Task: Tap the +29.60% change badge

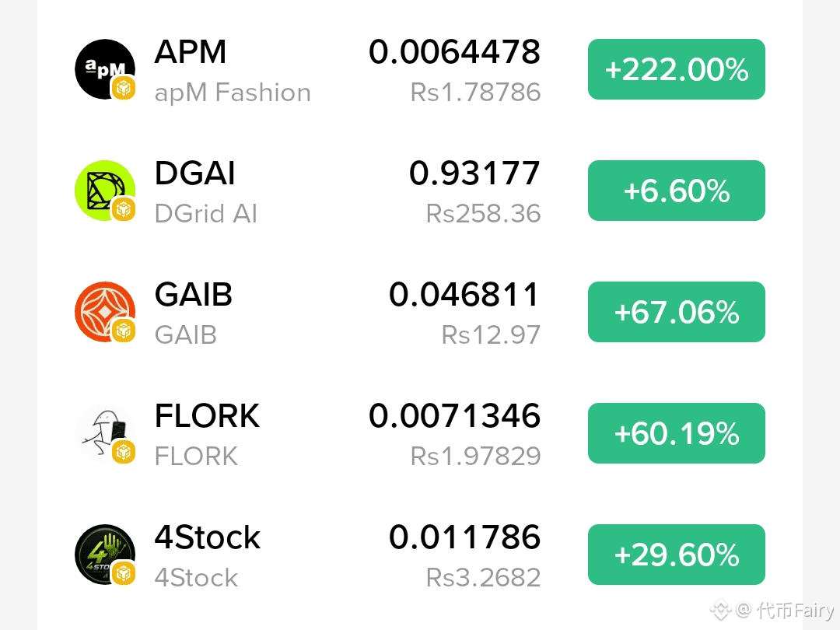Action: pos(676,555)
